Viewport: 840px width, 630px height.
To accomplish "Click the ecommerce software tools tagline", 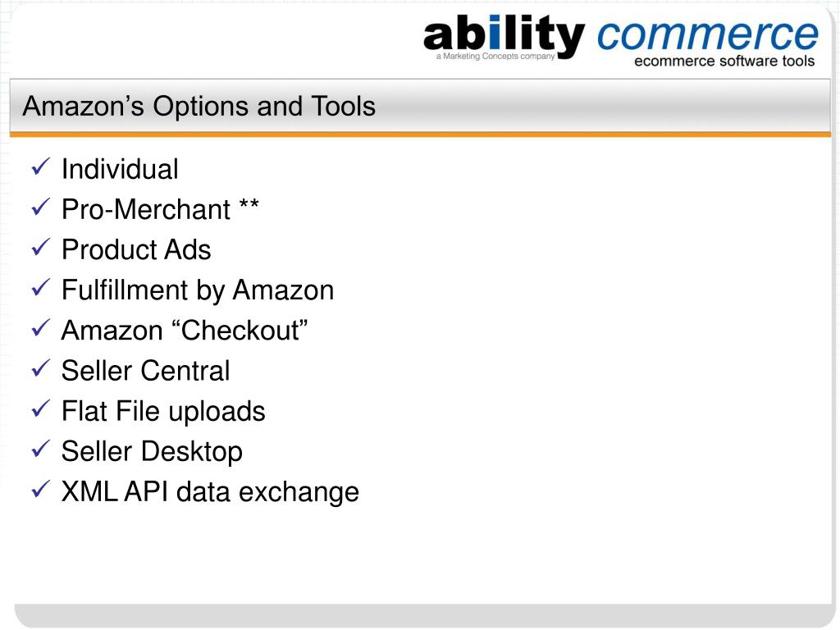I will click(x=724, y=61).
